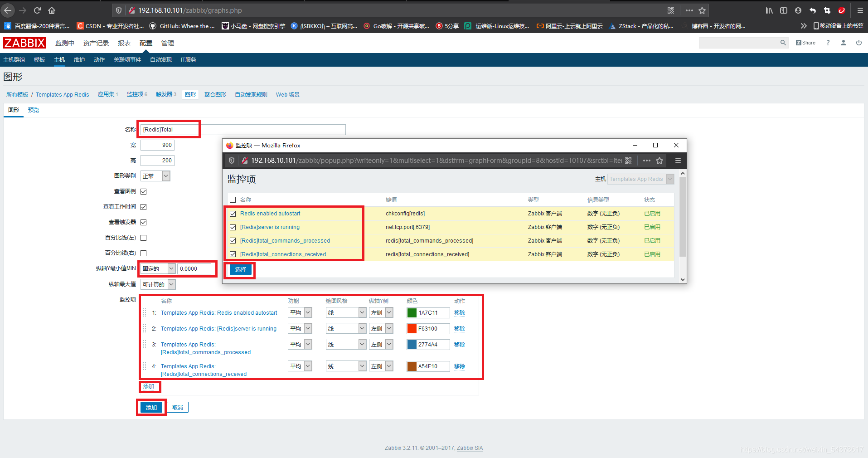
Task: Click 添加 link under the item list
Action: coord(149,386)
